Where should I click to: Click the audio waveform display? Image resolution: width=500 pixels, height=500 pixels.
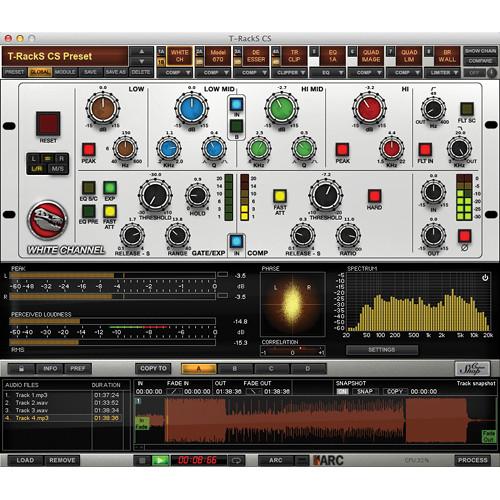315,421
